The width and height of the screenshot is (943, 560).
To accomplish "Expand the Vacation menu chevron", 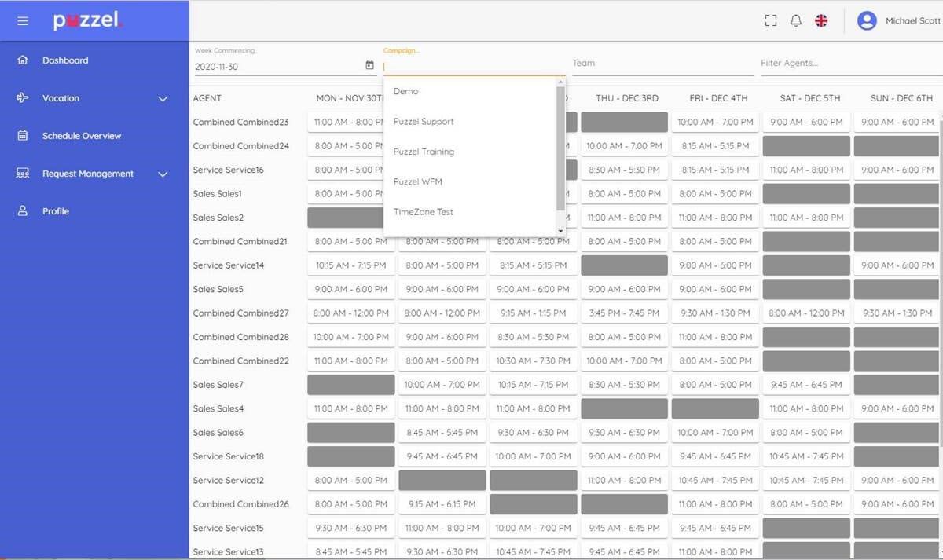I will tap(163, 99).
